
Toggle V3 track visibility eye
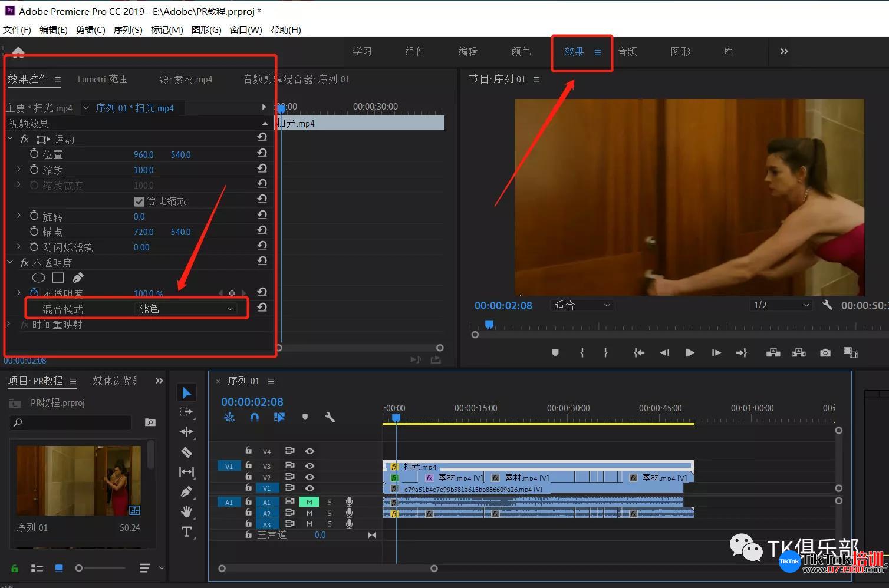[x=309, y=466]
